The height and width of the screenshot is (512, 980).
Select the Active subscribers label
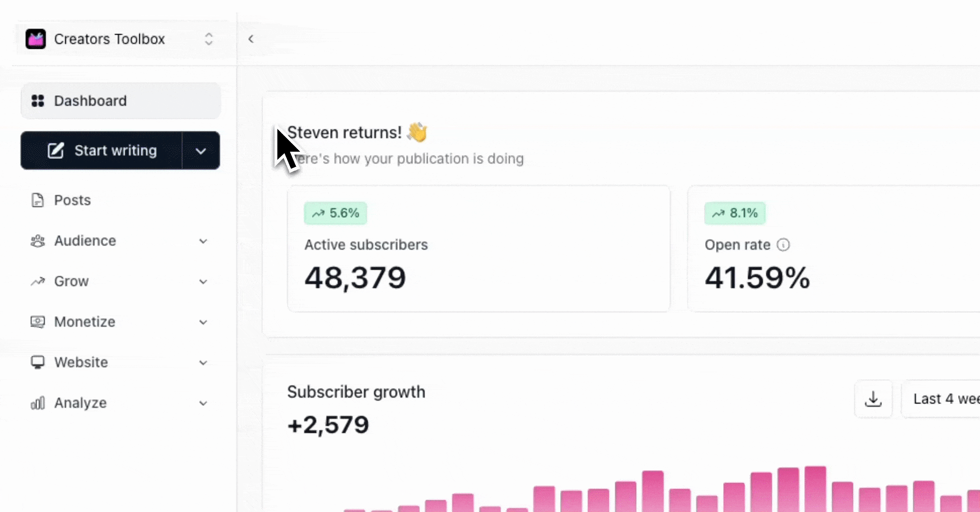point(366,245)
